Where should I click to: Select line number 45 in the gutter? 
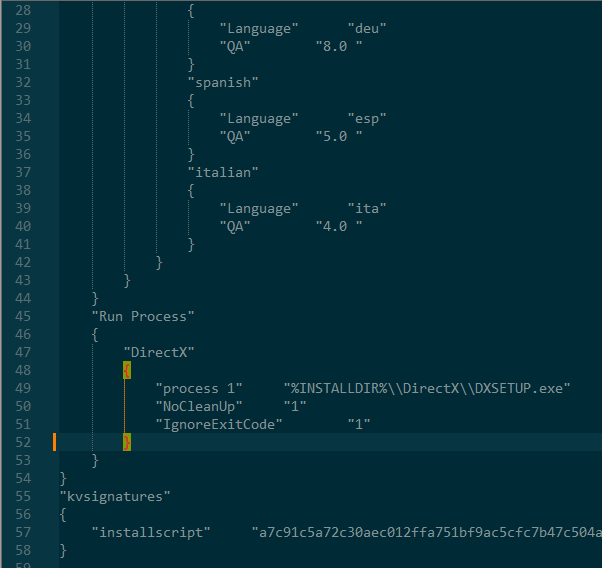23,316
